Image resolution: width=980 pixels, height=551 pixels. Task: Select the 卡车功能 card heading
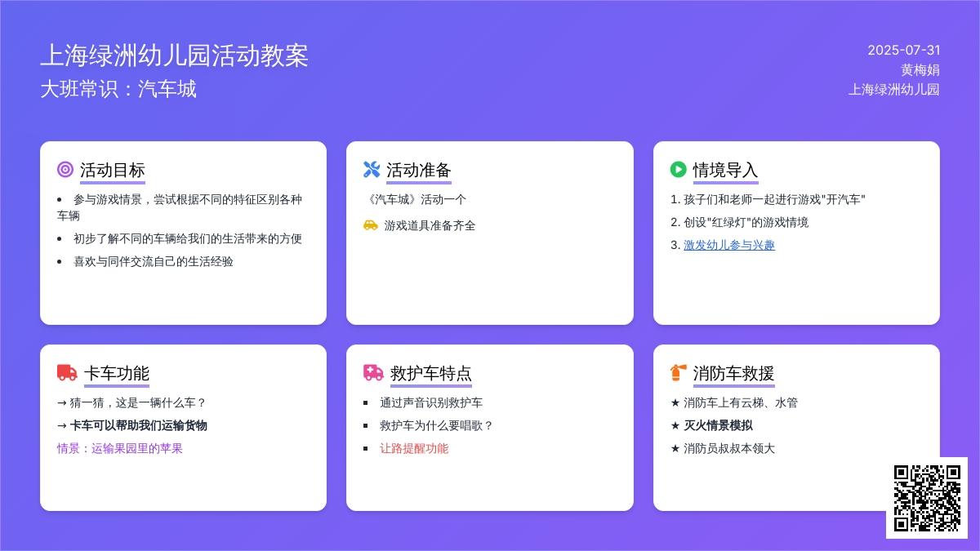click(117, 373)
